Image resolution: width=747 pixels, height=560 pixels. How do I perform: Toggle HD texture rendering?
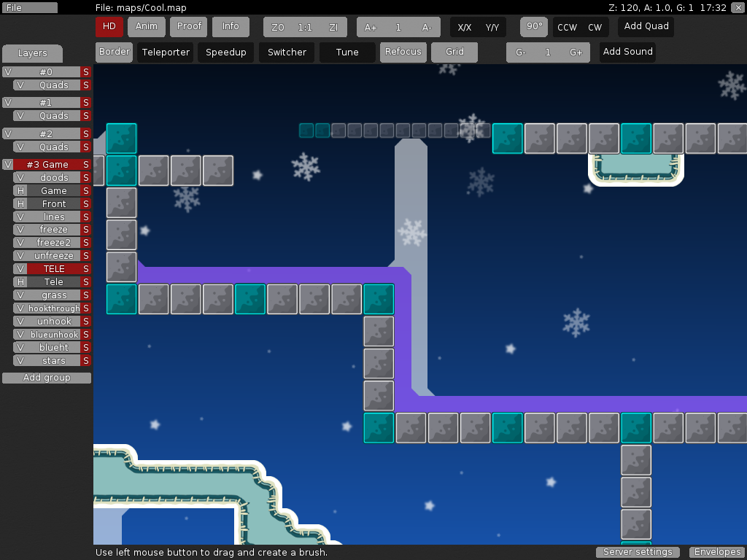109,26
